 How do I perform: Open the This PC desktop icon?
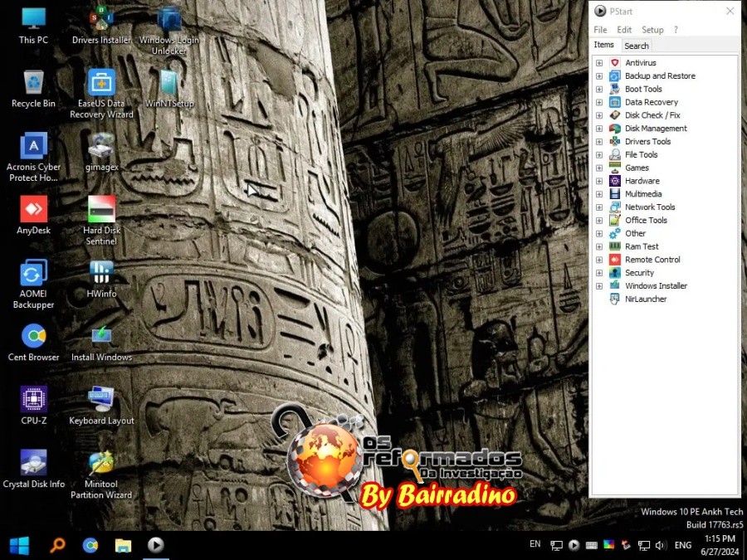(x=33, y=27)
